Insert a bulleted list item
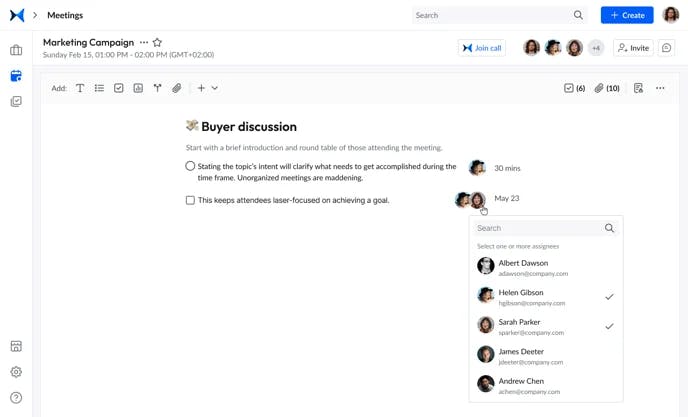 click(x=99, y=88)
